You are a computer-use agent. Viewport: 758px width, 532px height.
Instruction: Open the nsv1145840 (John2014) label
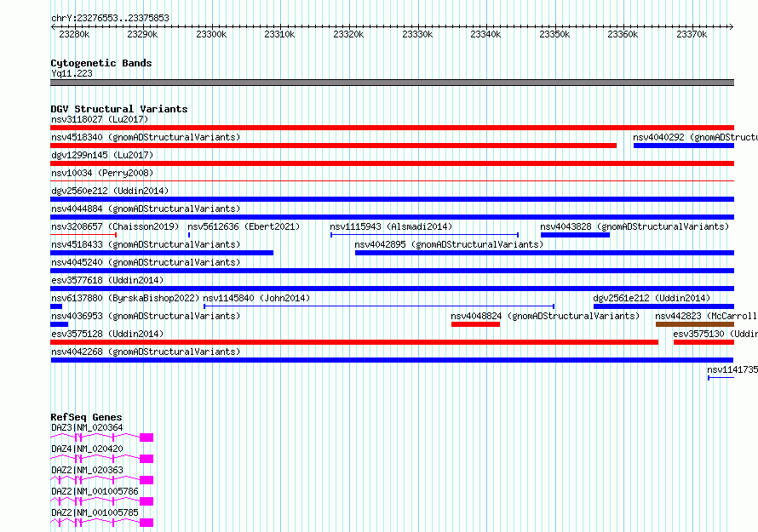click(x=256, y=298)
